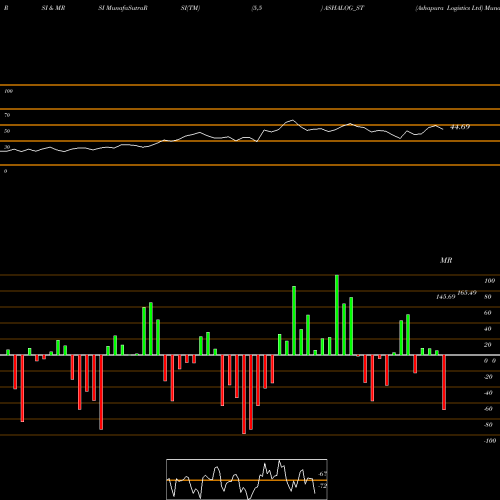The image size is (500, 500).
Task: Click the 145.69 value label
Action: [x=446, y=297]
